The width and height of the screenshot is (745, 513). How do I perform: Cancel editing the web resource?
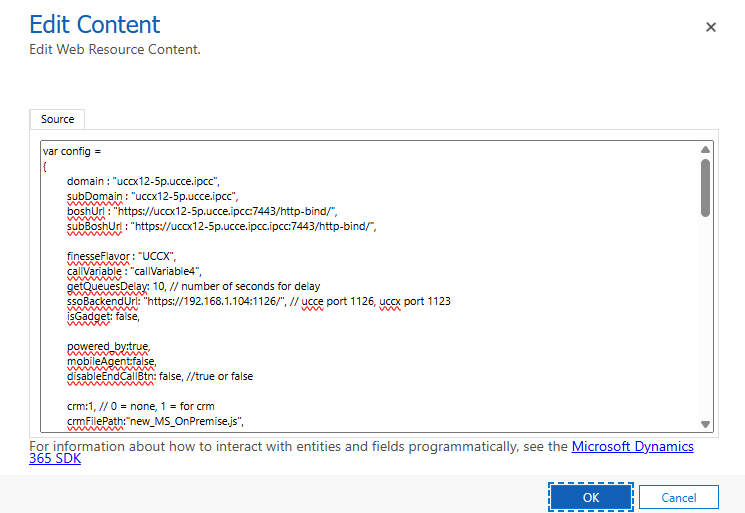(x=678, y=497)
